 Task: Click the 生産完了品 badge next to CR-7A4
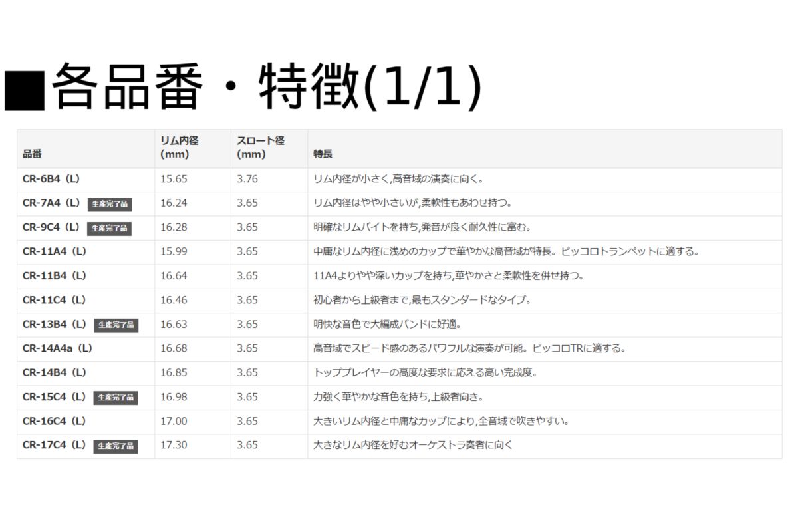click(110, 204)
